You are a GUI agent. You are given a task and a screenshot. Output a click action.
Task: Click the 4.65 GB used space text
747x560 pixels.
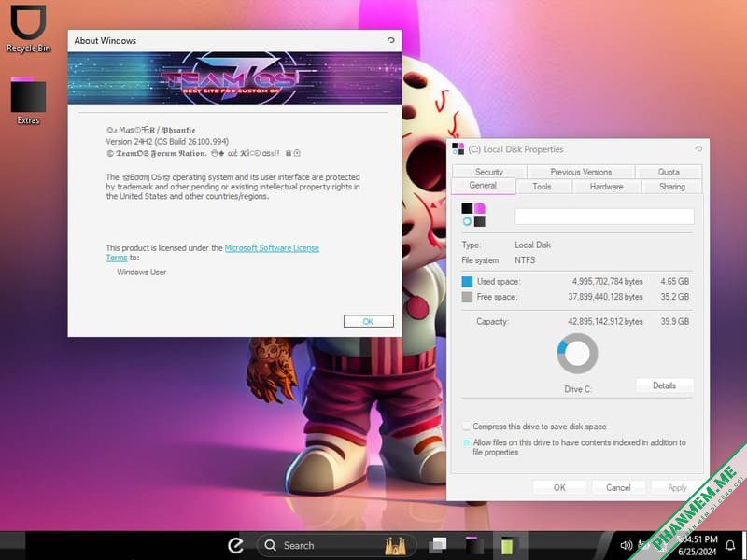pyautogui.click(x=674, y=282)
